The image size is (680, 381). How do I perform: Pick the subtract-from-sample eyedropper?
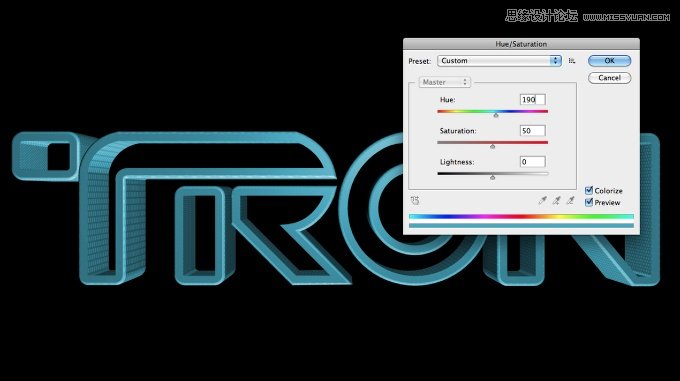pos(570,200)
